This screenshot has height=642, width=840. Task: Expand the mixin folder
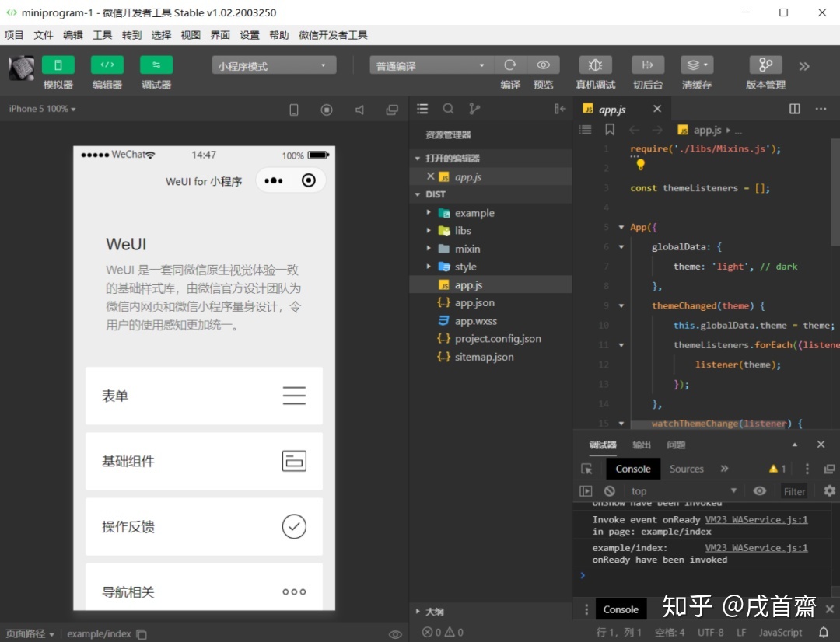429,249
